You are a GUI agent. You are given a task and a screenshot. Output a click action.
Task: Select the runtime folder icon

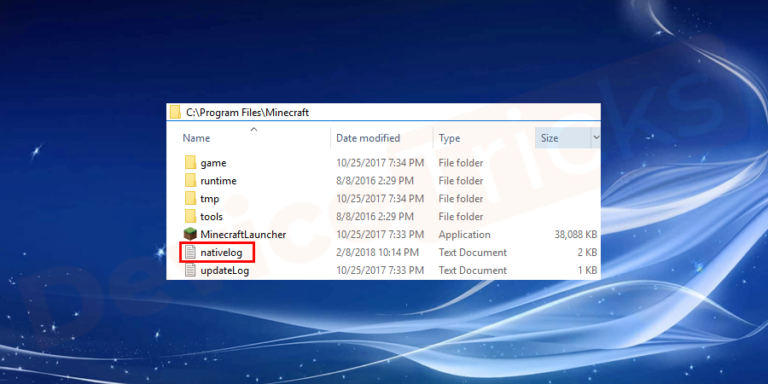191,180
